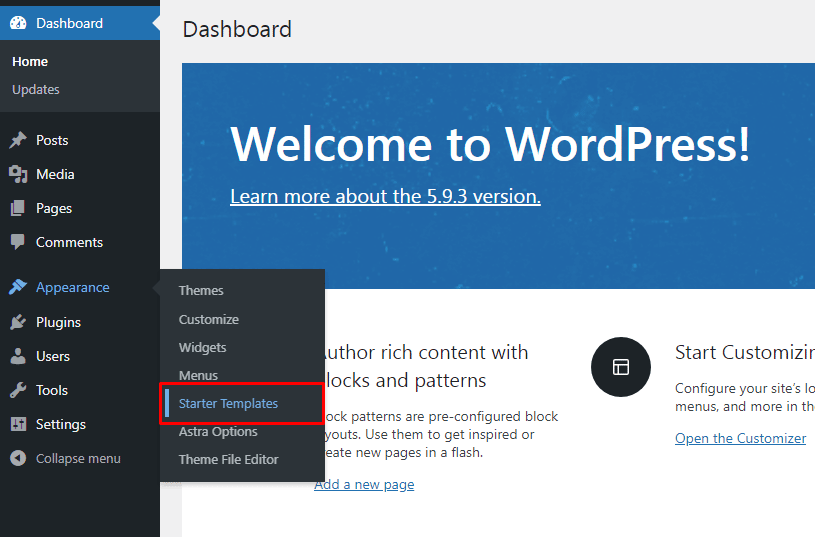
Task: Click the 'Start Customizing' heading
Action: click(x=745, y=352)
